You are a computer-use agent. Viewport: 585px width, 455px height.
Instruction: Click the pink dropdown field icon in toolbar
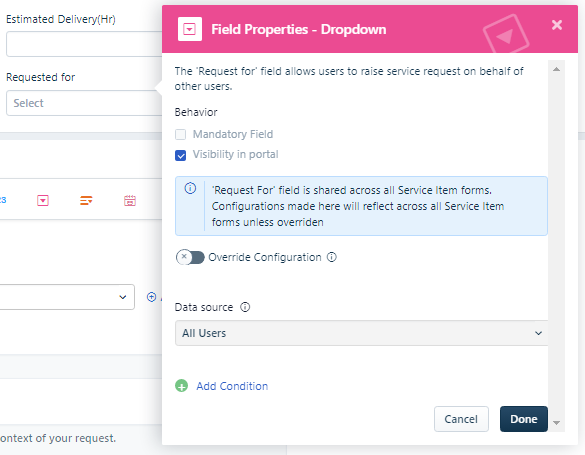(43, 201)
